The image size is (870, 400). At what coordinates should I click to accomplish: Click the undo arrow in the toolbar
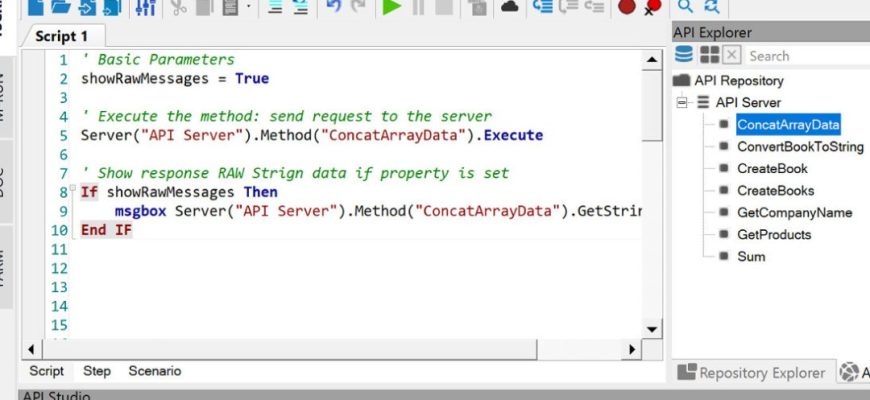tap(333, 7)
